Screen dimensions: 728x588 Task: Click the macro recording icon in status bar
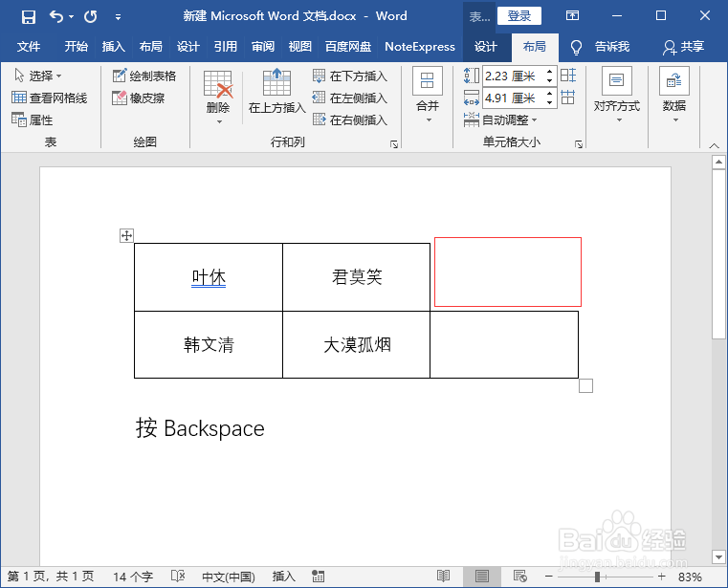318,577
